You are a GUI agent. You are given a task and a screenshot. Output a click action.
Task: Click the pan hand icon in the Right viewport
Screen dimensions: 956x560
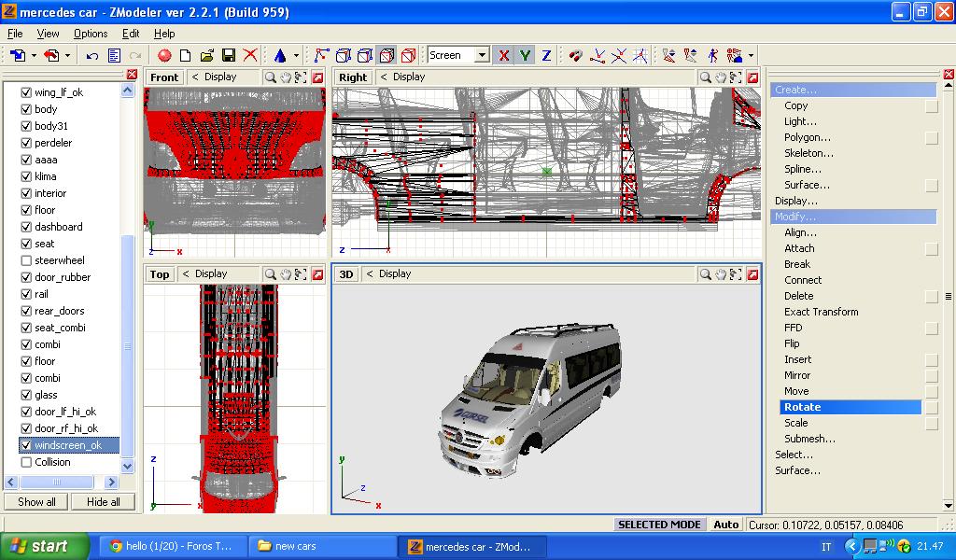coord(721,77)
